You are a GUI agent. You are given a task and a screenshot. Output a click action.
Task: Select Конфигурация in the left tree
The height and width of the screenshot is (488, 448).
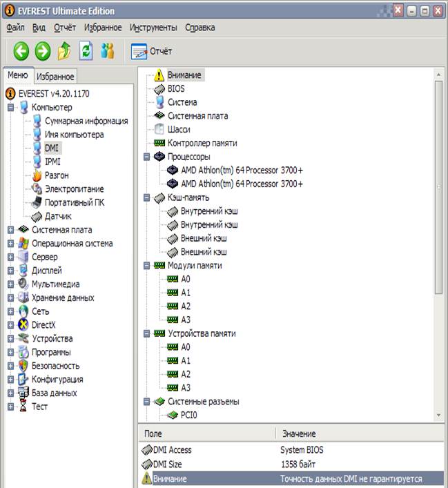point(57,379)
